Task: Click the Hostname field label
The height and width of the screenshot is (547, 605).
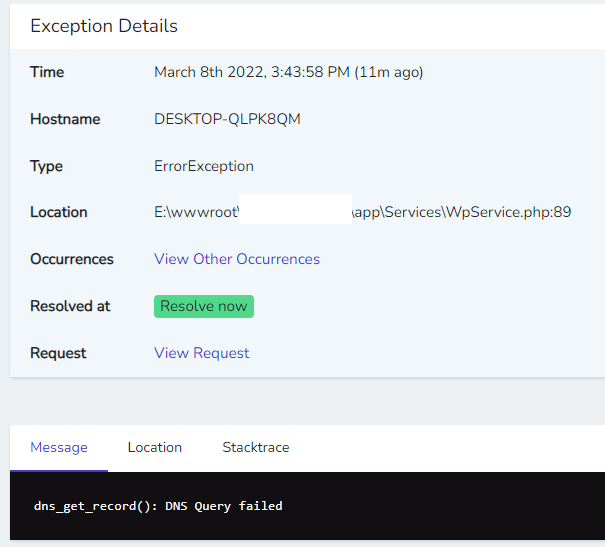Action: [x=65, y=119]
